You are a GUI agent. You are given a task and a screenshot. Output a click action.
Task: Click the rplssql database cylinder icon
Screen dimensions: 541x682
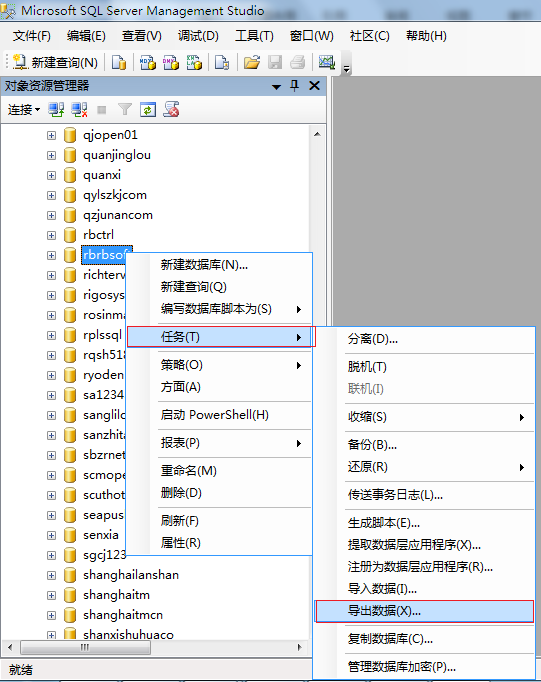point(70,335)
